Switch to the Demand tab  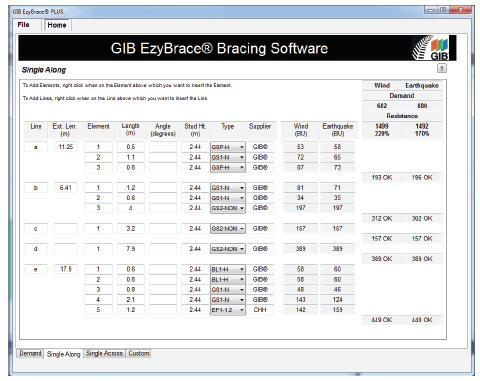point(30,353)
